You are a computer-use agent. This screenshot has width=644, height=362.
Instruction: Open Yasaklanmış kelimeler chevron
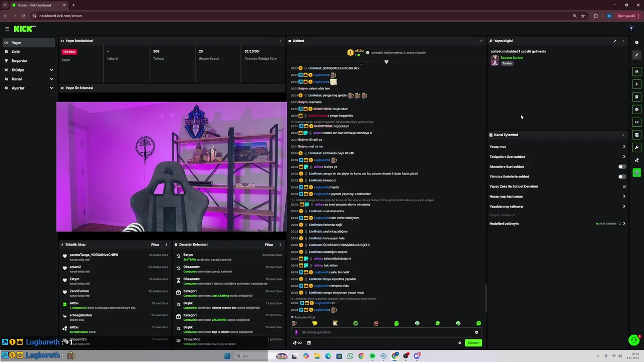tap(624, 207)
